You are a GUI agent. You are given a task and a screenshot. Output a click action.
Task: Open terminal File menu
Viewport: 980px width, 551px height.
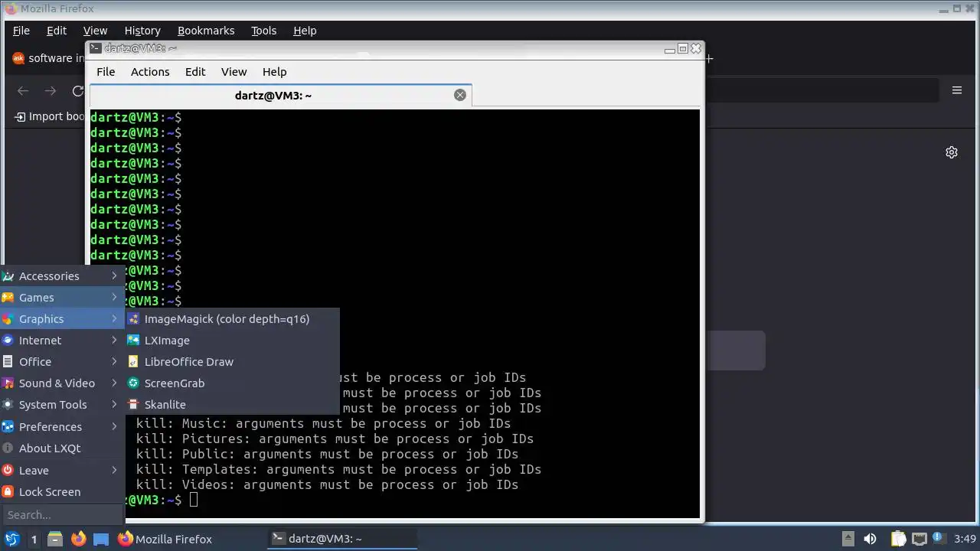point(106,72)
